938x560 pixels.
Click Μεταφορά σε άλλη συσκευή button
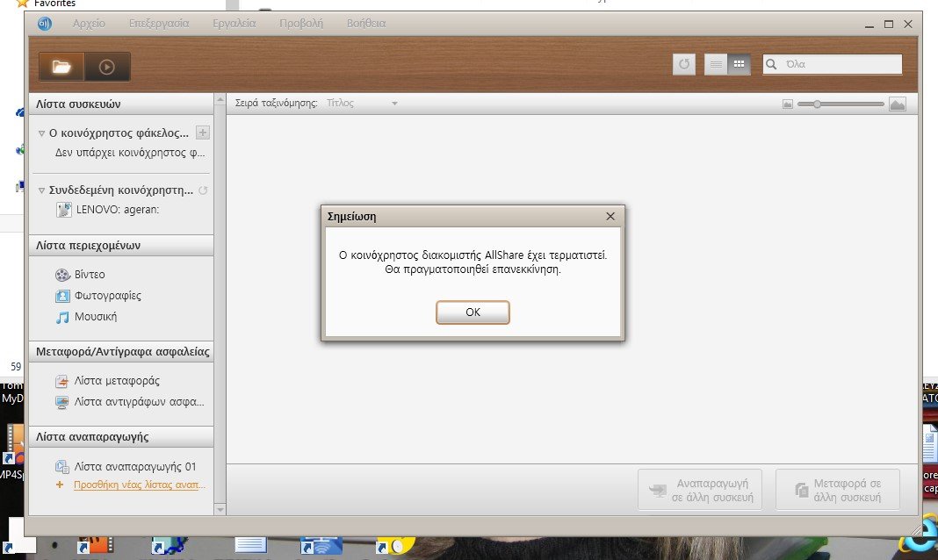838,490
